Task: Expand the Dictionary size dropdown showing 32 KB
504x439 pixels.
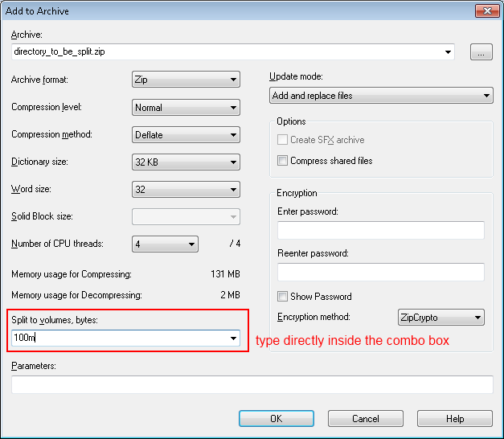Action: click(x=186, y=162)
